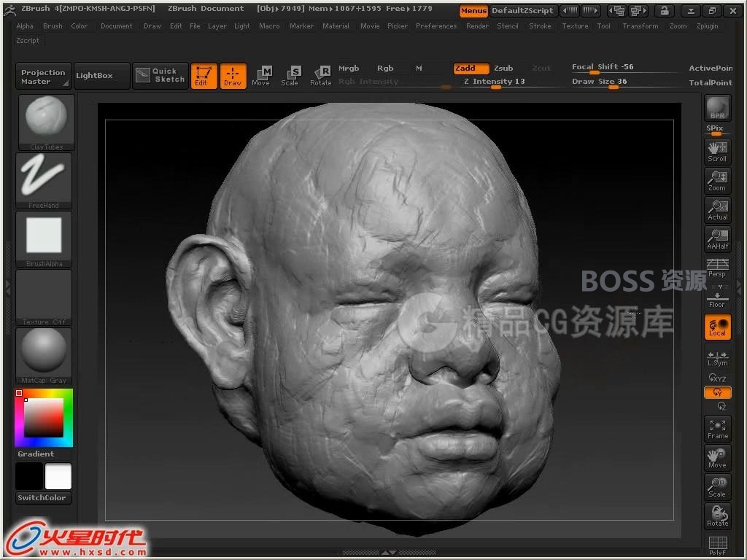Click the Gradient button

pos(36,454)
